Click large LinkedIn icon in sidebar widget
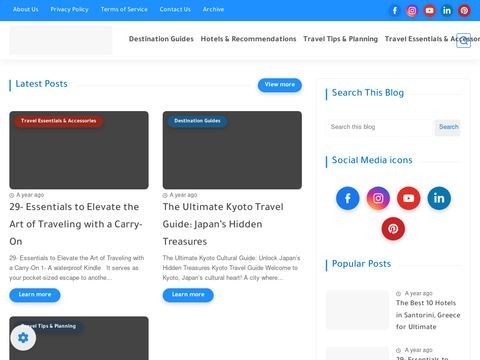 click(x=439, y=198)
